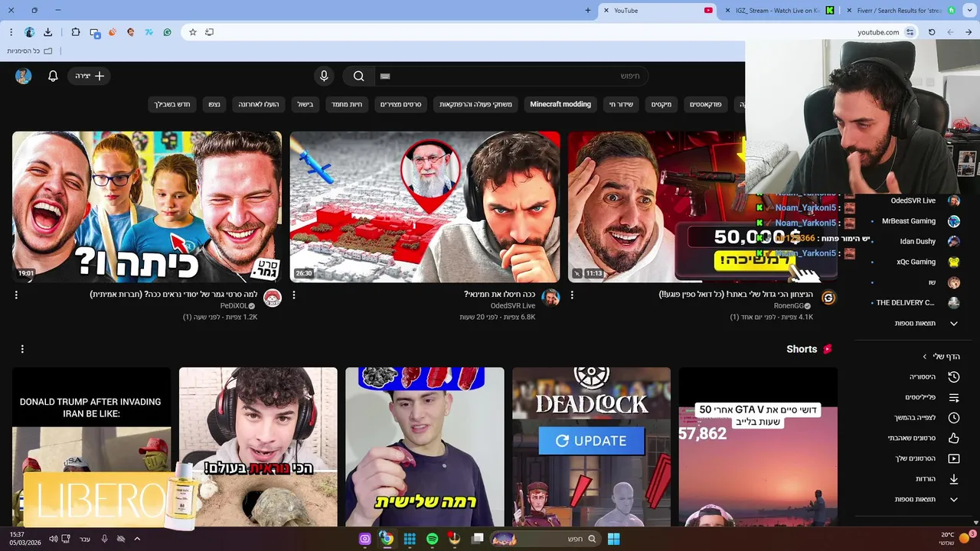The width and height of the screenshot is (980, 551).
Task: Open the 'רמה שלישית' short
Action: coord(425,447)
